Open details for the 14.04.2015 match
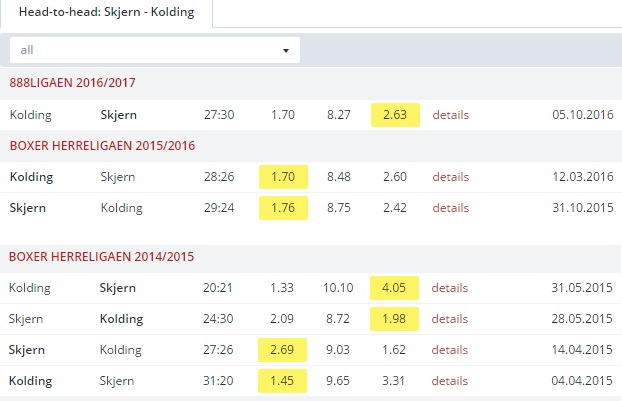Screen dimensions: 622x401 (x=450, y=350)
